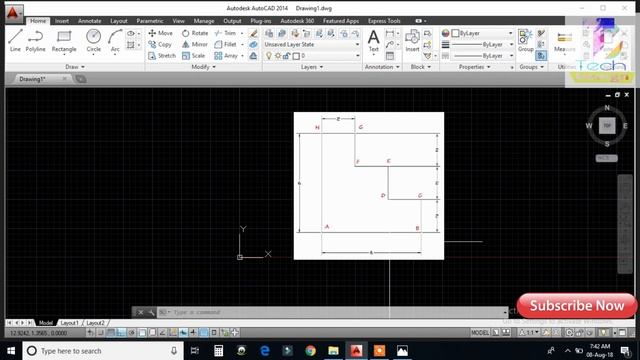Click the Measure utility tool
Viewport: 640px width, 360px height.
point(564,41)
